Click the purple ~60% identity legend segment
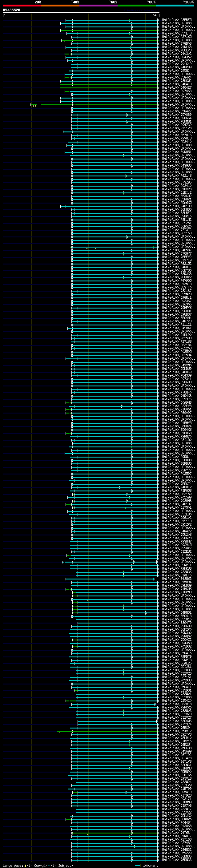 (x=99, y=6)
